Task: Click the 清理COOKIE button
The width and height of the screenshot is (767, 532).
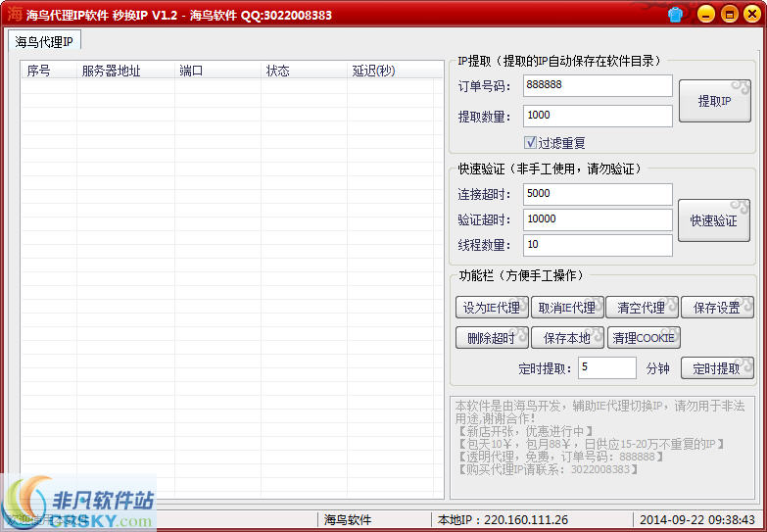Action: 643,338
